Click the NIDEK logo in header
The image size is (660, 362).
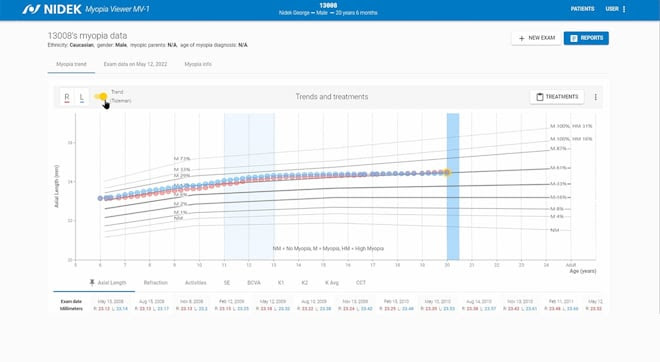click(52, 9)
